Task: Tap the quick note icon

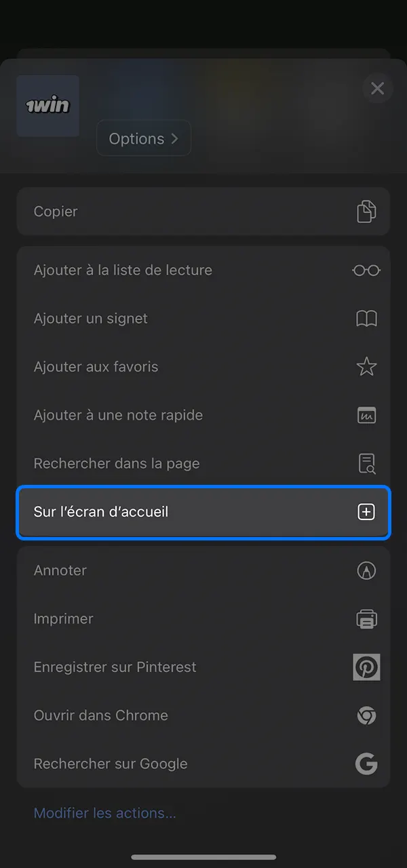Action: pyautogui.click(x=366, y=415)
